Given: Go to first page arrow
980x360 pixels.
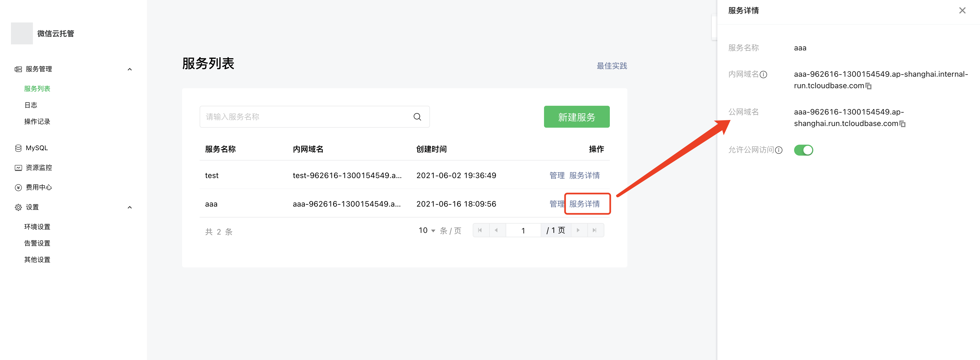Looking at the screenshot, I should pyautogui.click(x=480, y=230).
